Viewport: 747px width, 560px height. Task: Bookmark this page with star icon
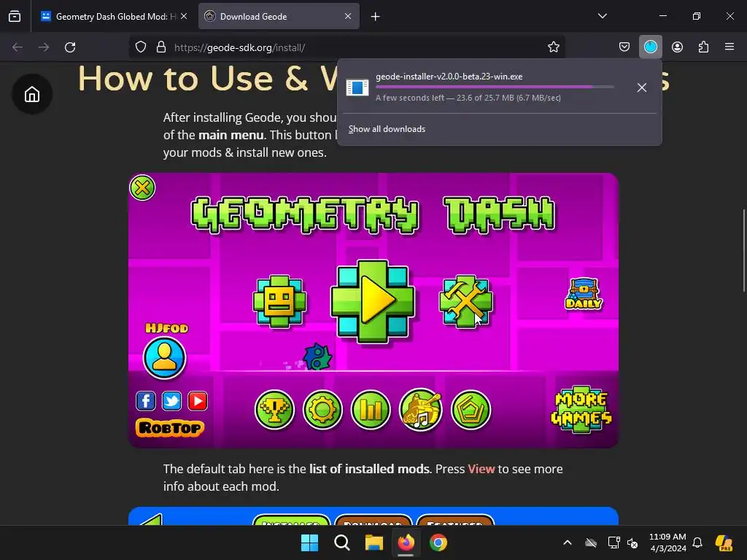point(553,47)
